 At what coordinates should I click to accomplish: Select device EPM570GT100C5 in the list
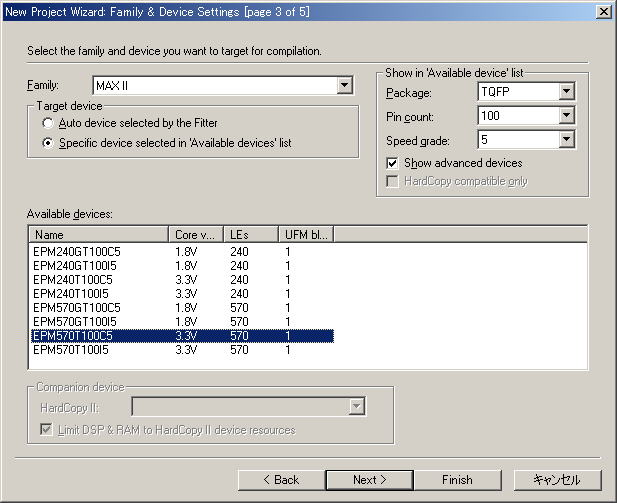point(182,308)
